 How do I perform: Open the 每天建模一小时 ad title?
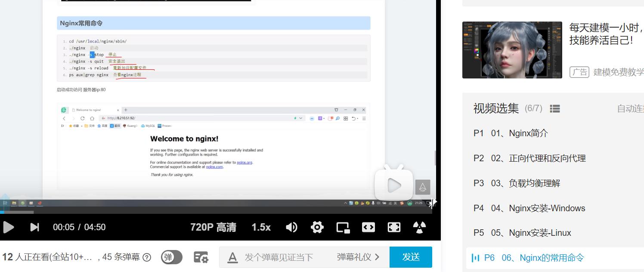pos(607,34)
